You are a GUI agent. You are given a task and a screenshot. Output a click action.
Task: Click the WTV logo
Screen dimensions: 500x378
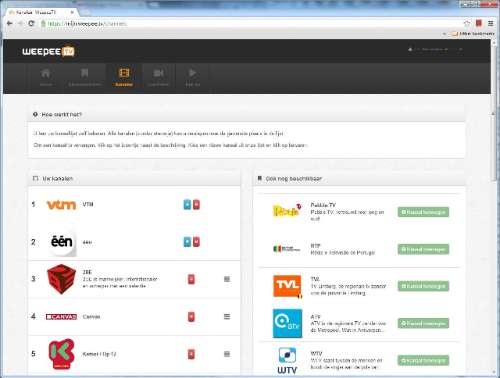click(287, 361)
